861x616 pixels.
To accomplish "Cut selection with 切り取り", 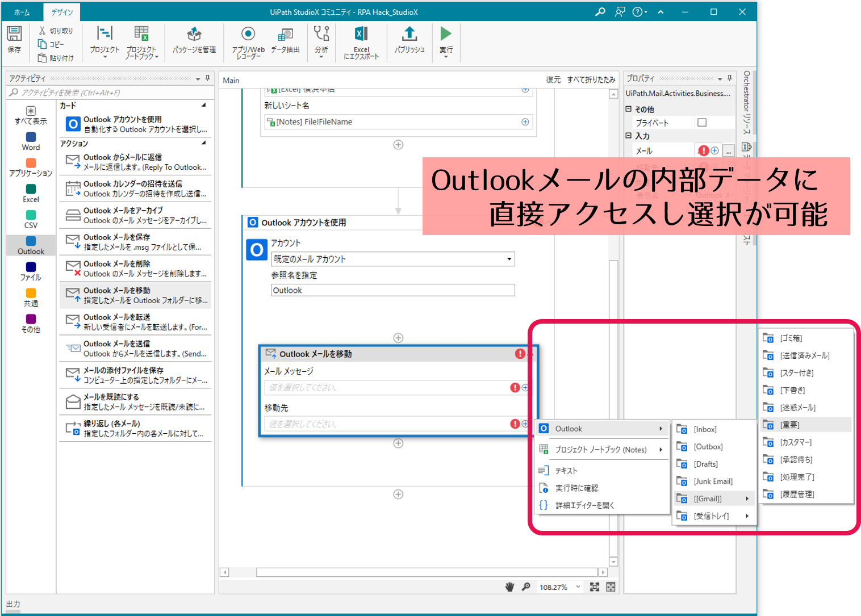I will 56,31.
